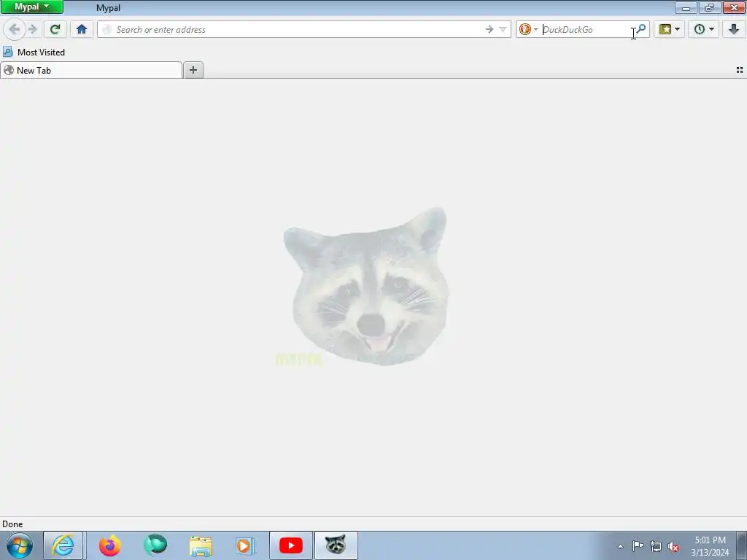The width and height of the screenshot is (747, 560).
Task: Expand the history button dropdown arrow
Action: [x=712, y=29]
